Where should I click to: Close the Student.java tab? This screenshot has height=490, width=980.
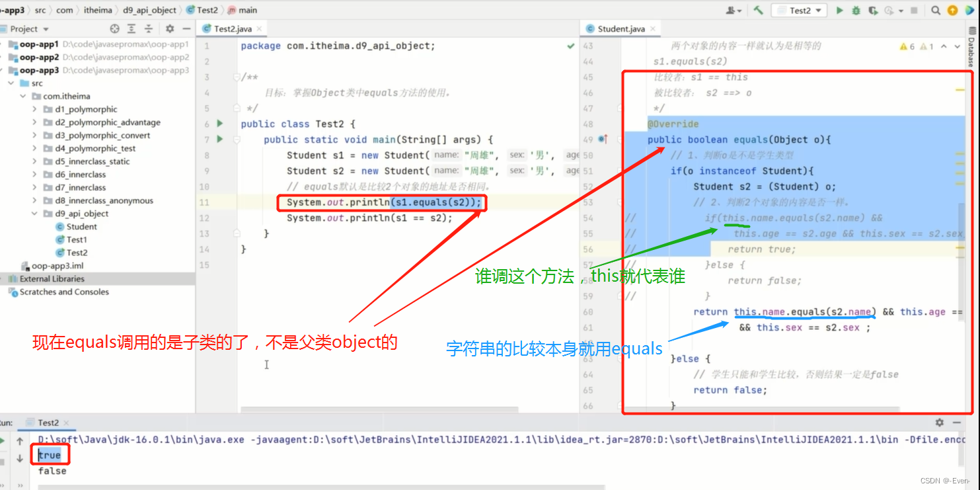(653, 28)
